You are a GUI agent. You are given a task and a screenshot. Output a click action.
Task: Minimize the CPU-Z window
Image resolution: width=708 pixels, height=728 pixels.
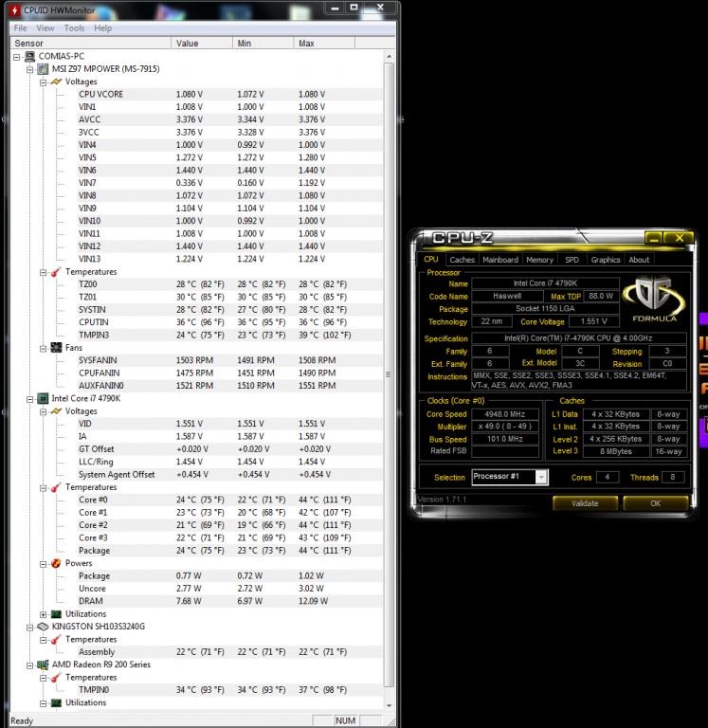click(654, 238)
